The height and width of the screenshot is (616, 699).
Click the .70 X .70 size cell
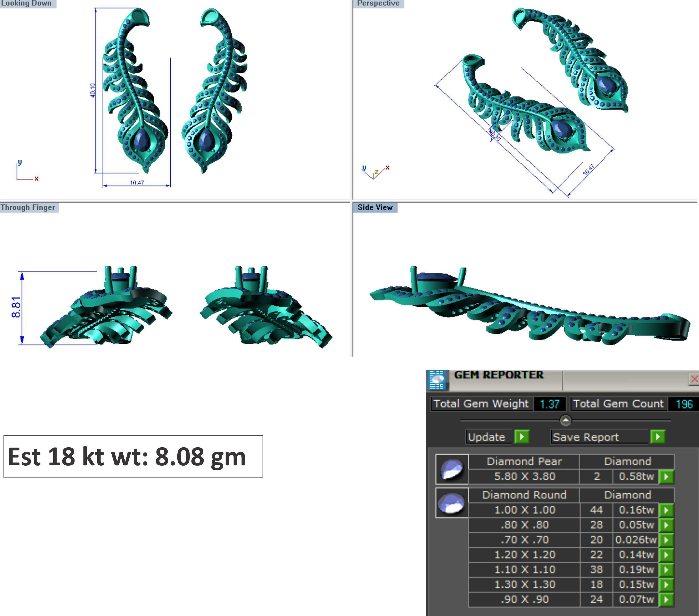524,540
